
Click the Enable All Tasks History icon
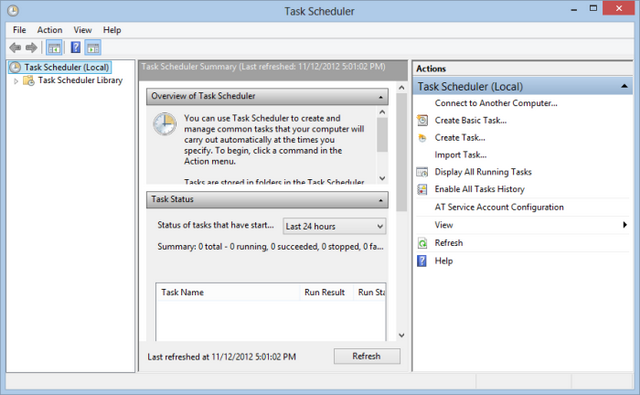[x=422, y=189]
